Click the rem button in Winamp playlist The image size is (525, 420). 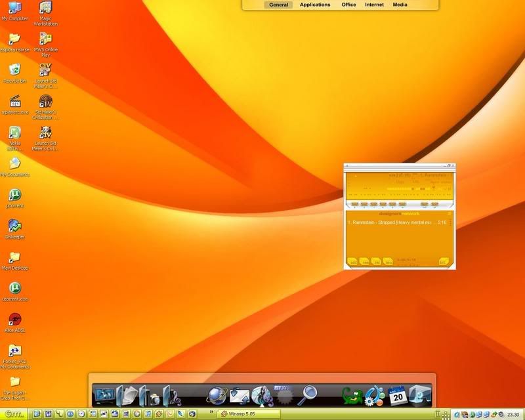click(364, 262)
